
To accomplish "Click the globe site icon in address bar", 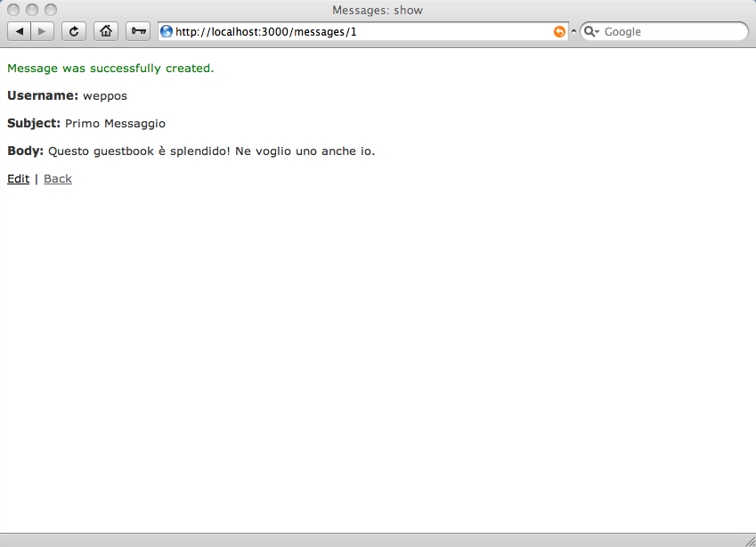I will tap(167, 31).
